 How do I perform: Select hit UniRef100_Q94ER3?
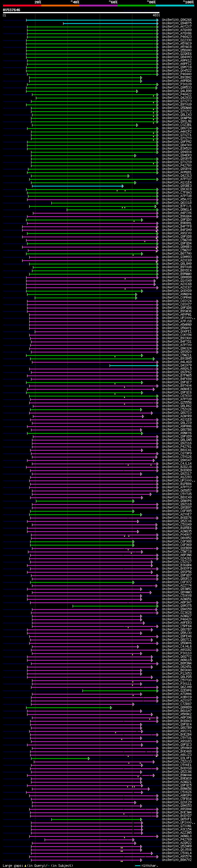[176, 155]
